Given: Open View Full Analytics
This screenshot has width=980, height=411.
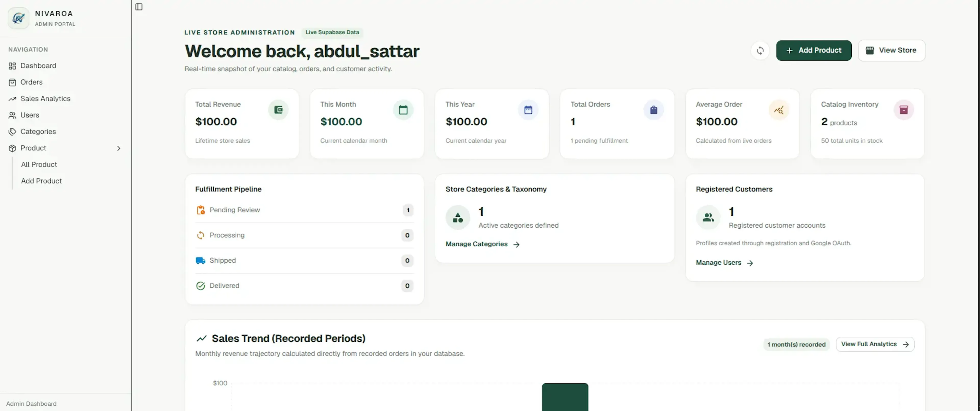Looking at the screenshot, I should [x=875, y=344].
